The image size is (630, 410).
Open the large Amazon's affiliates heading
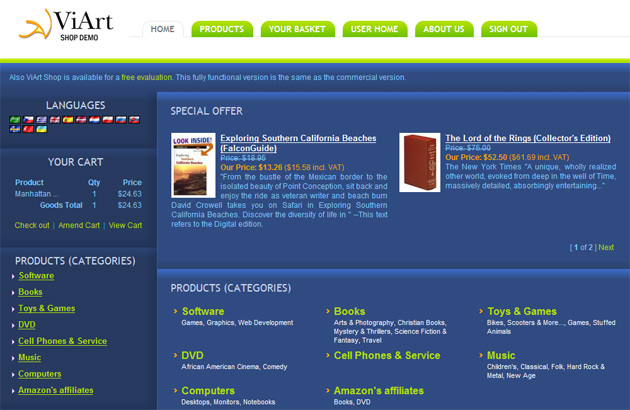(379, 391)
